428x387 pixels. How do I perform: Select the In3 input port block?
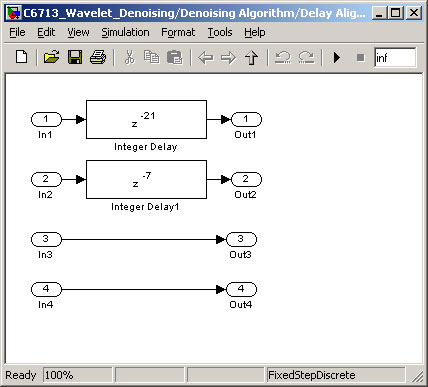pyautogui.click(x=46, y=239)
